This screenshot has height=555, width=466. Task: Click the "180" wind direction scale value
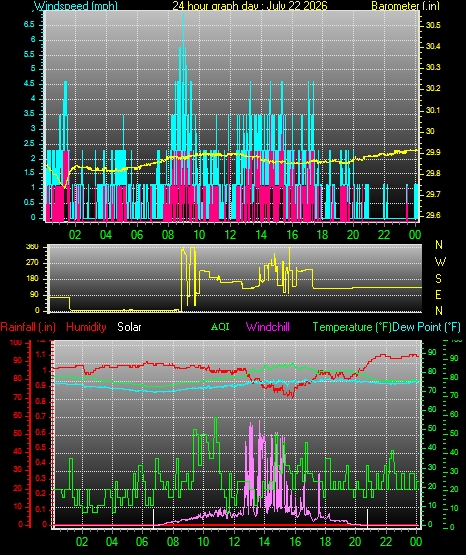click(32, 279)
